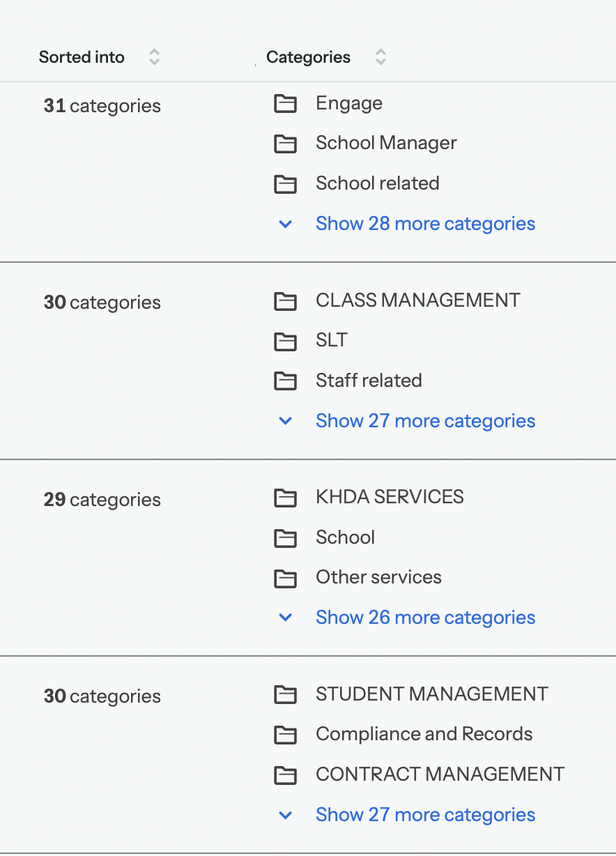Select the Sorted into column header
This screenshot has height=856, width=616.
82,57
